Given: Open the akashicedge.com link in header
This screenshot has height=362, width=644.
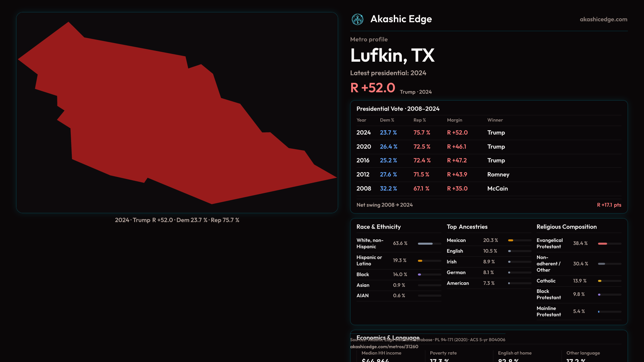Looking at the screenshot, I should (x=603, y=19).
